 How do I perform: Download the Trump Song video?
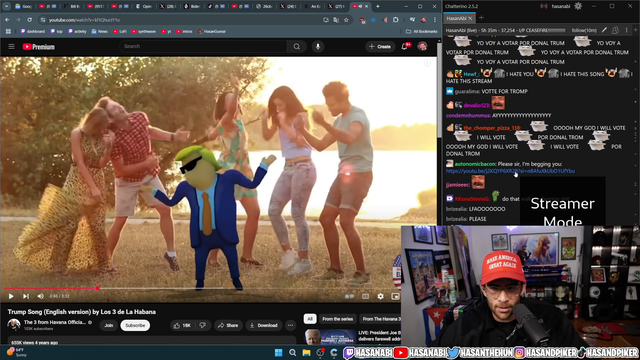pos(264,325)
